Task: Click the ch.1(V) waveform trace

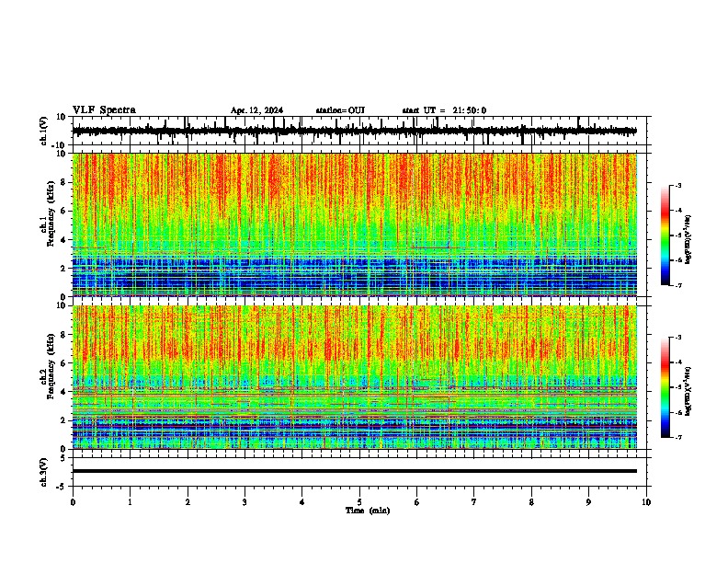Action: pos(355,131)
